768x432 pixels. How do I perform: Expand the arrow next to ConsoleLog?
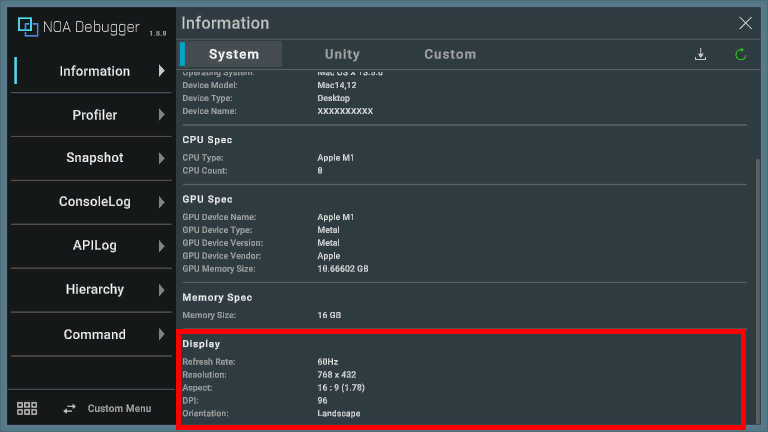pyautogui.click(x=162, y=202)
